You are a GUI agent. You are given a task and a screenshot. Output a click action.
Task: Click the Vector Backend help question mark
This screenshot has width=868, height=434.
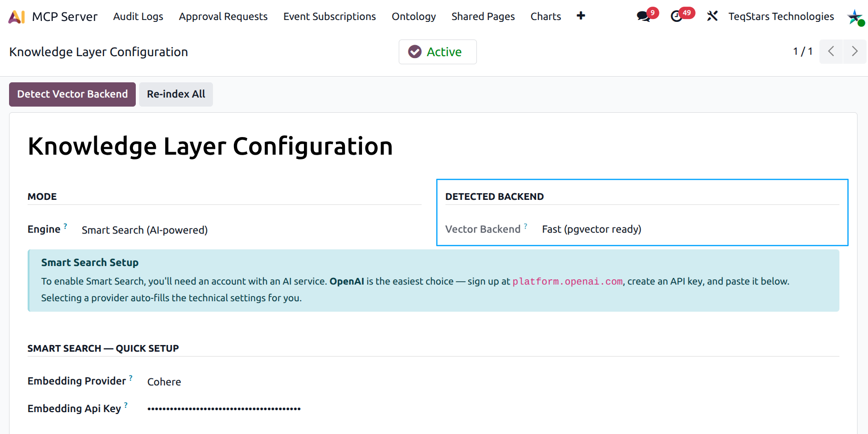[525, 226]
